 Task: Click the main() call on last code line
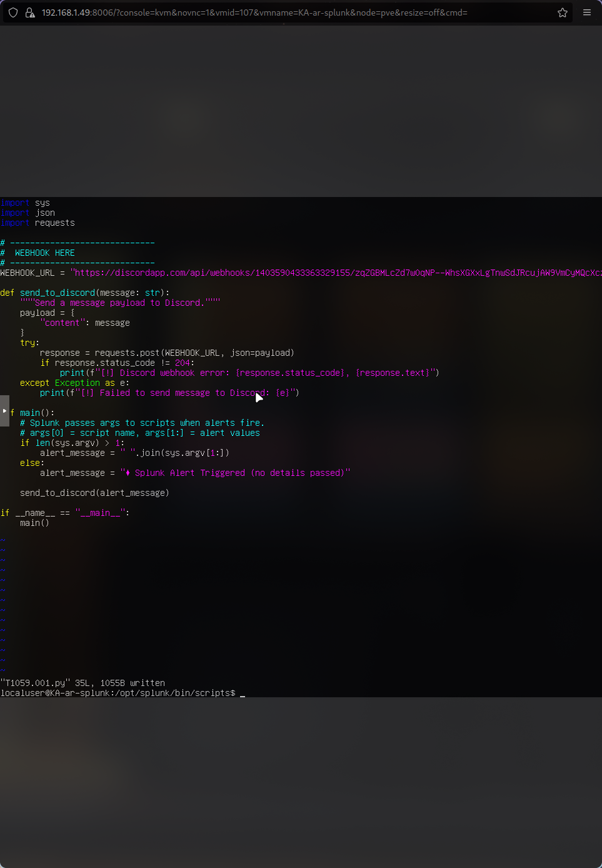click(x=34, y=523)
